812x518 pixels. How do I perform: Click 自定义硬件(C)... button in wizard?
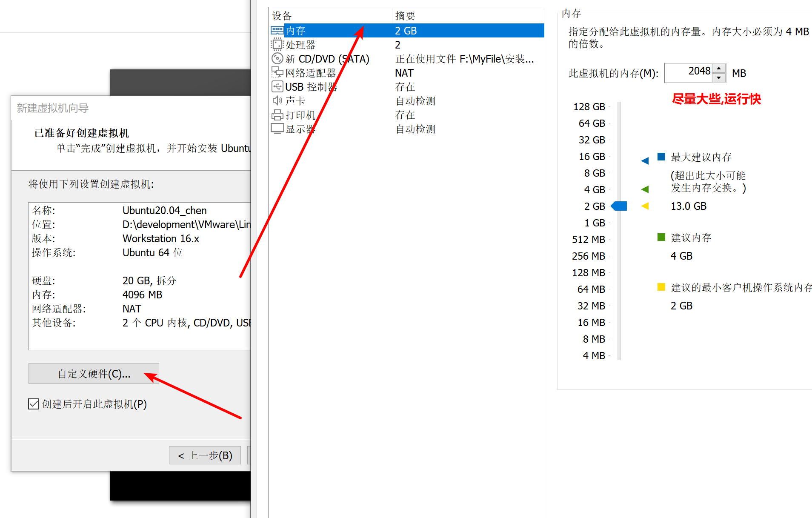click(94, 374)
